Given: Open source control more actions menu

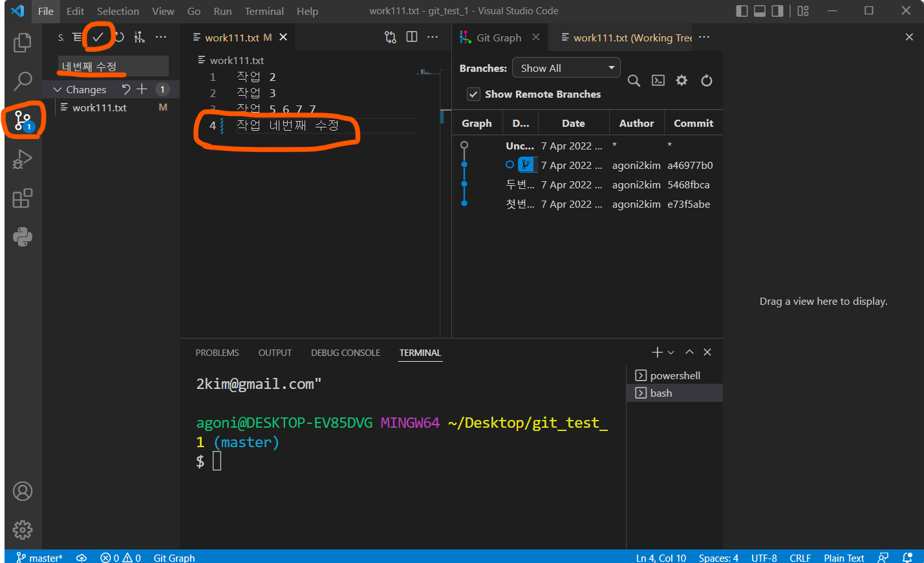Looking at the screenshot, I should [x=161, y=38].
